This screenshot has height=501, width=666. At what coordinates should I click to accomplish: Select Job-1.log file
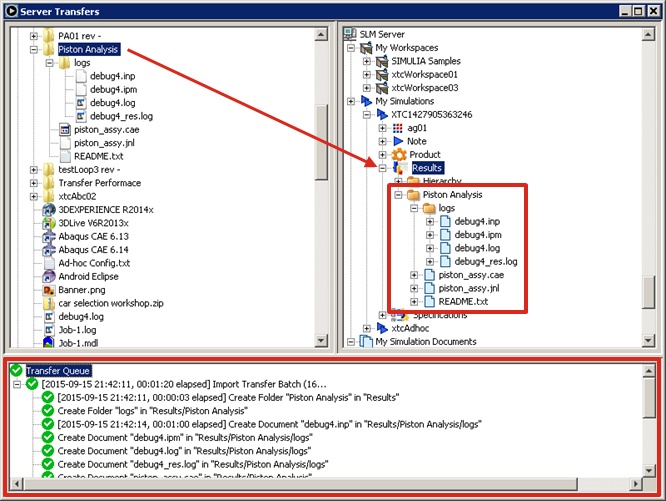(77, 330)
